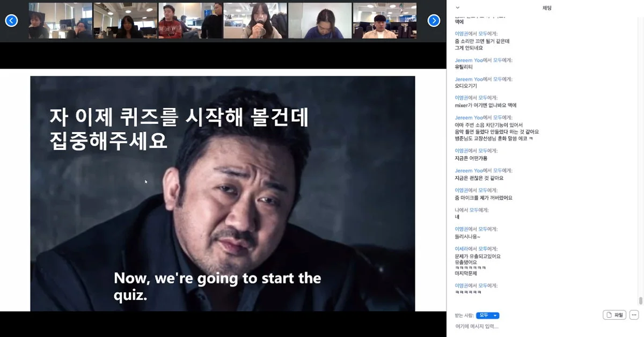The image size is (644, 337).
Task: Select the second participant video thumbnail
Action: point(125,20)
